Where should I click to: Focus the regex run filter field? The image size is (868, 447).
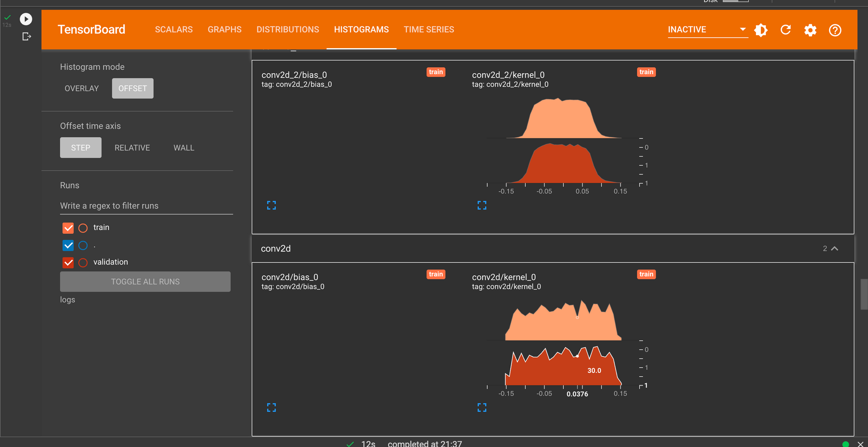[x=146, y=206]
